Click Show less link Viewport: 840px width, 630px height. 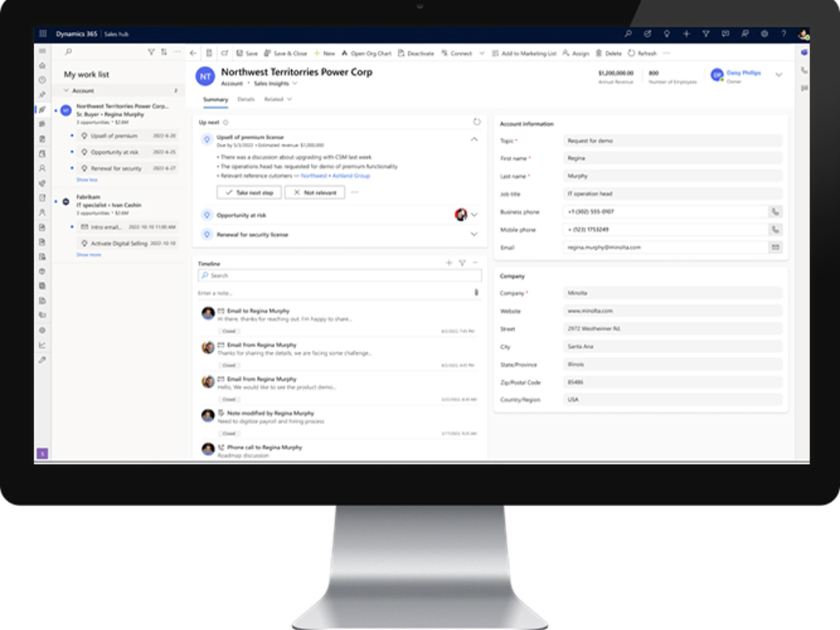(x=87, y=180)
